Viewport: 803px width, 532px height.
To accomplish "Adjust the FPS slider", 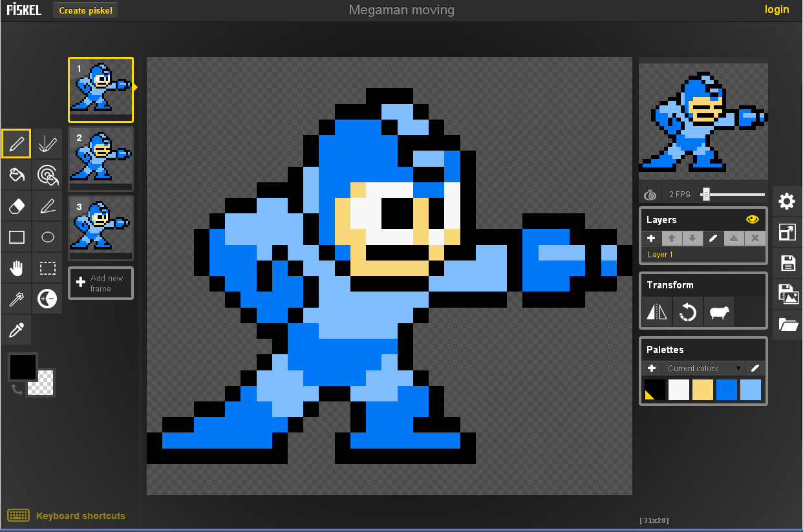I will [706, 194].
